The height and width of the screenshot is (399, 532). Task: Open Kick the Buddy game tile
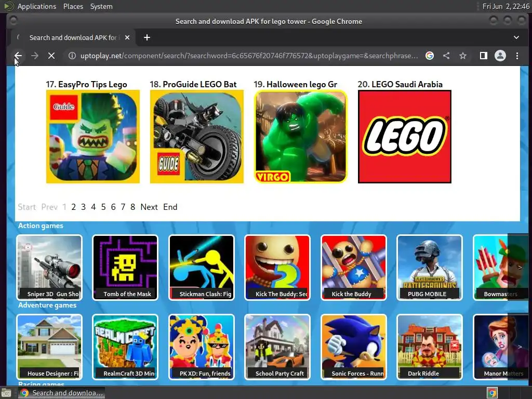(x=353, y=268)
